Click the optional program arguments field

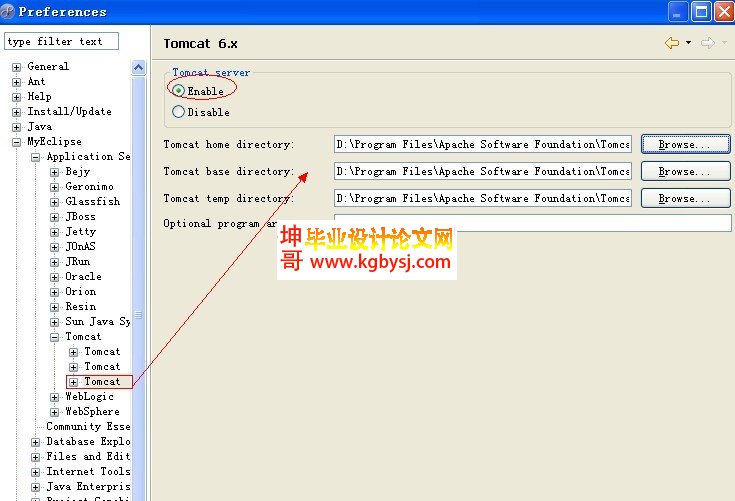point(532,223)
